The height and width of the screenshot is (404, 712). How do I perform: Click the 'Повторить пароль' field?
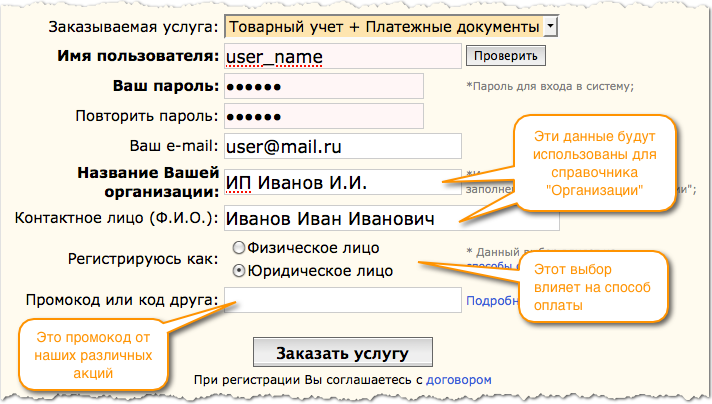pyautogui.click(x=324, y=116)
